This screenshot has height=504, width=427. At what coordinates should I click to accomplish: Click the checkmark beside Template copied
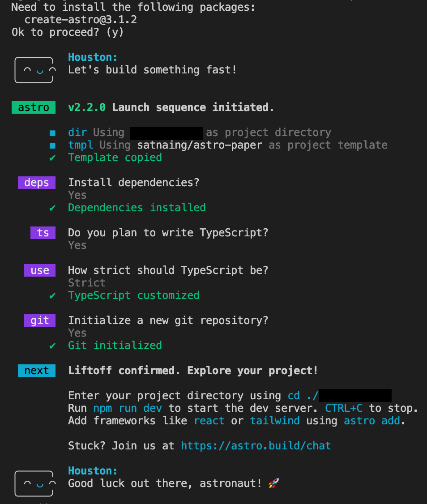52,158
